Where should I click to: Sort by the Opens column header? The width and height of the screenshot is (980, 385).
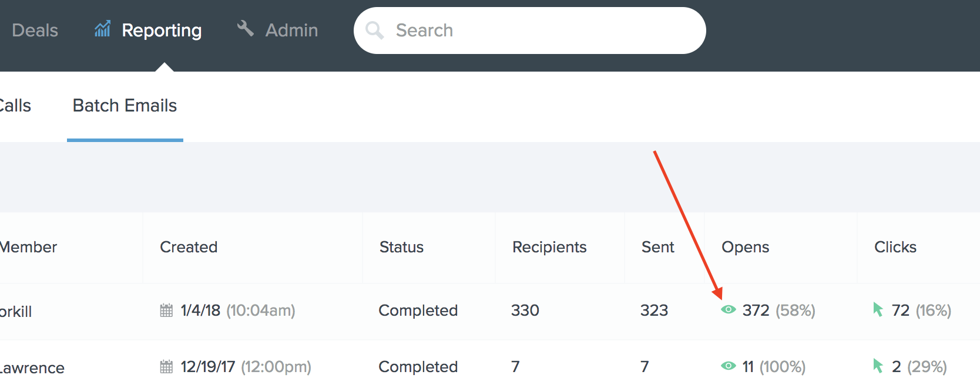[x=745, y=247]
